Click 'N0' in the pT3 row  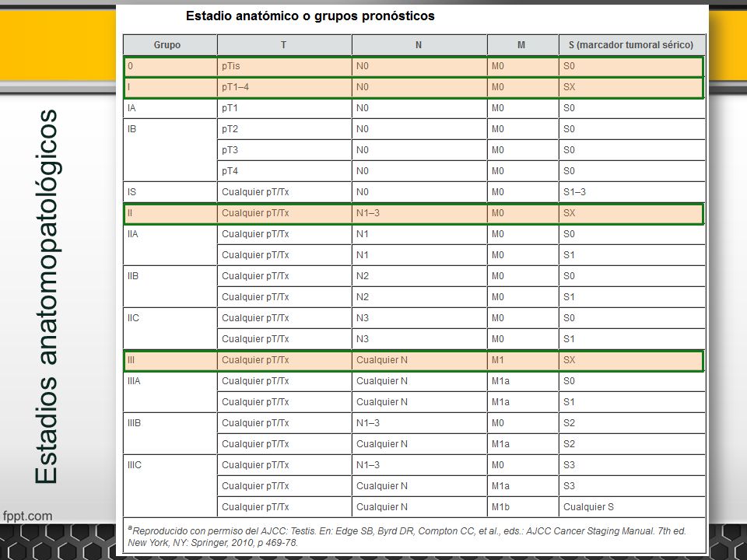(x=419, y=150)
